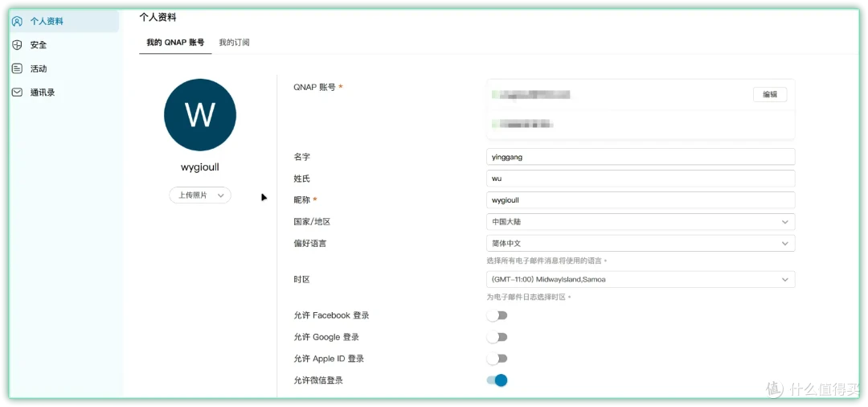Viewport: 868px width, 407px height.
Task: Switch to the 我的订阅 tab
Action: click(234, 43)
